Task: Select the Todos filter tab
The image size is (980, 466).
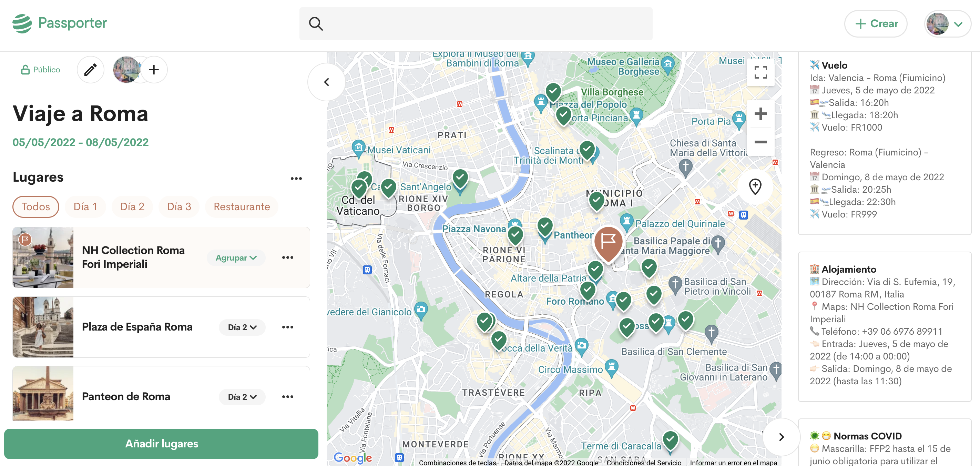Action: 36,206
